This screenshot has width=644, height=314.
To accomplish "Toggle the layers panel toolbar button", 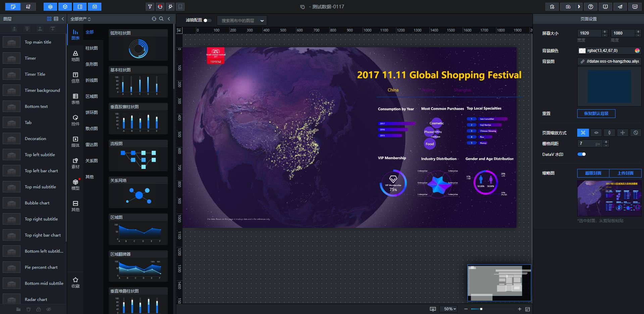I will [x=50, y=7].
